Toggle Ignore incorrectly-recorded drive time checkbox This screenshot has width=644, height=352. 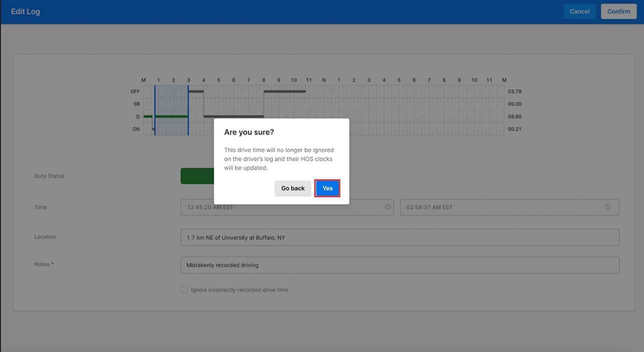coord(184,290)
